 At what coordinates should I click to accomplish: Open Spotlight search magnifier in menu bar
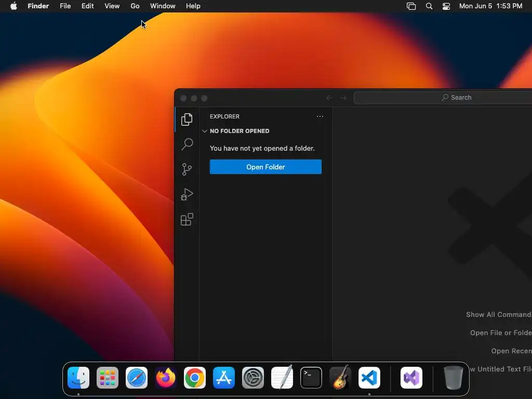tap(429, 6)
